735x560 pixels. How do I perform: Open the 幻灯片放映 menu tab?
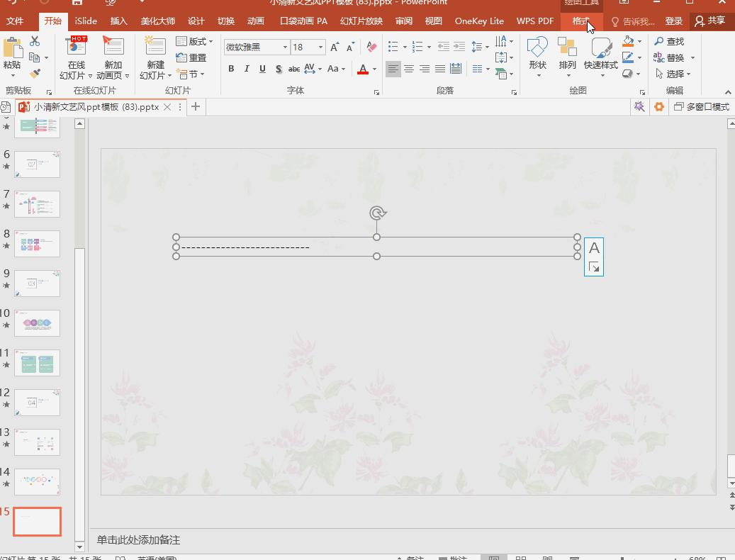pos(361,21)
